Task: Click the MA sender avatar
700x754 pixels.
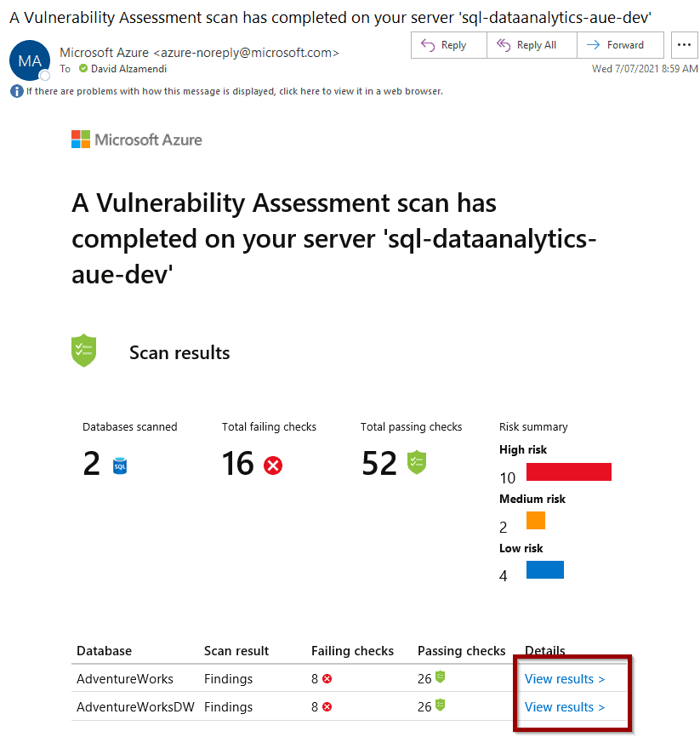Action: (x=30, y=60)
